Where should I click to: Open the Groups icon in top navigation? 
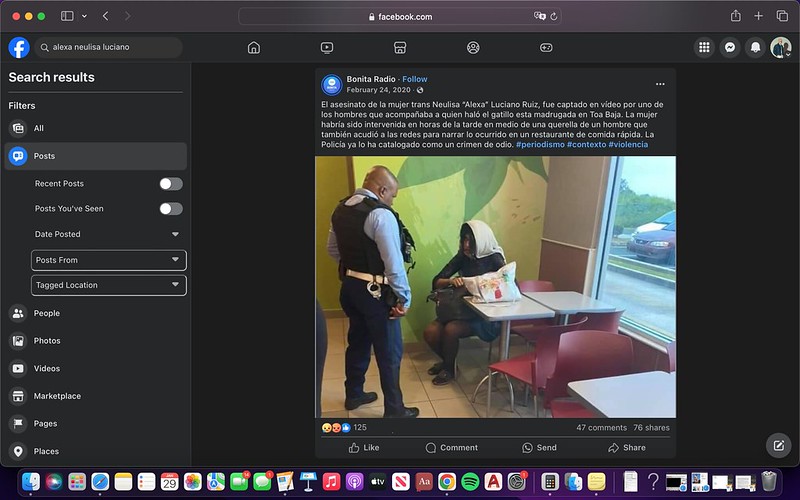pos(473,47)
